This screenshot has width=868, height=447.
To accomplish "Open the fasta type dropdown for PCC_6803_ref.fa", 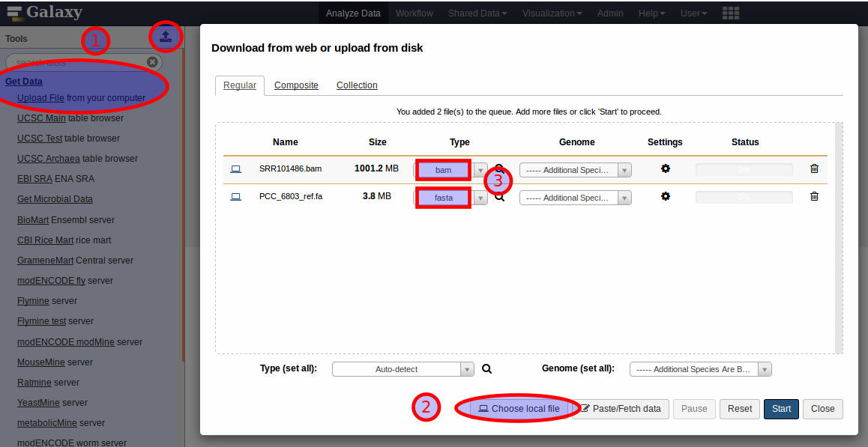I will pyautogui.click(x=450, y=198).
